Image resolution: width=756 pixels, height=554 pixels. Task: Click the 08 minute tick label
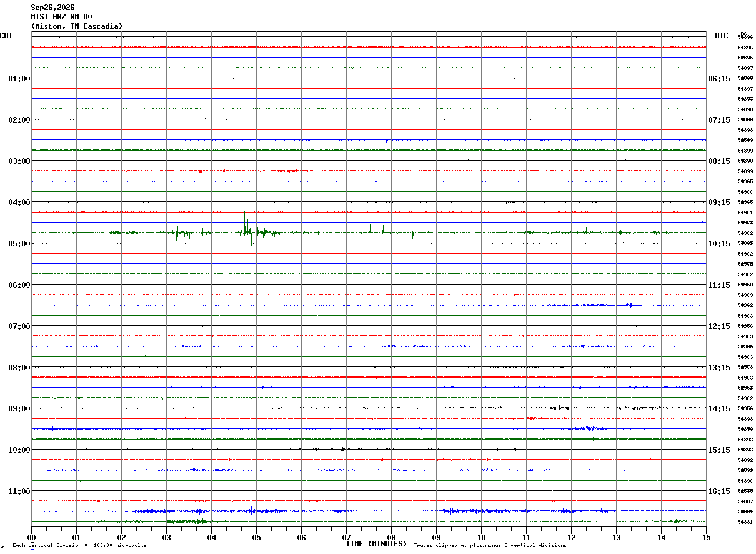(391, 537)
